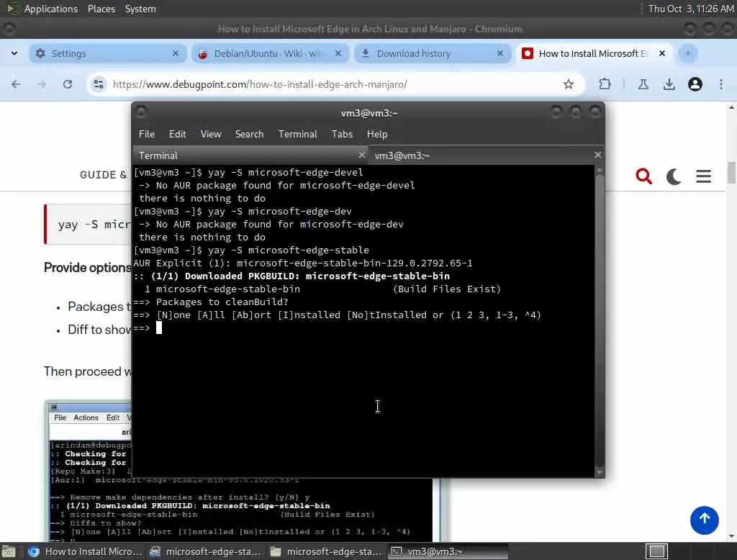Close the Debian/Ubuntu Wiki tab

pyautogui.click(x=338, y=53)
